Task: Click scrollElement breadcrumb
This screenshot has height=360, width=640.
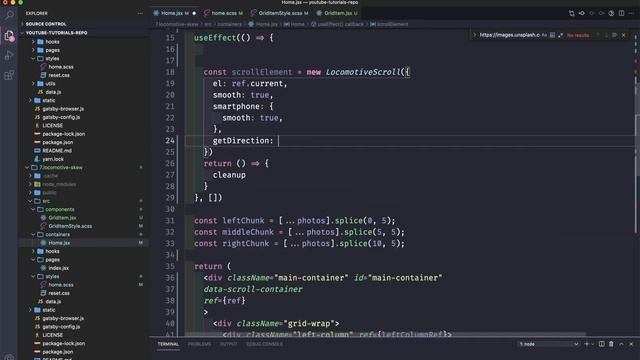Action: point(389,24)
